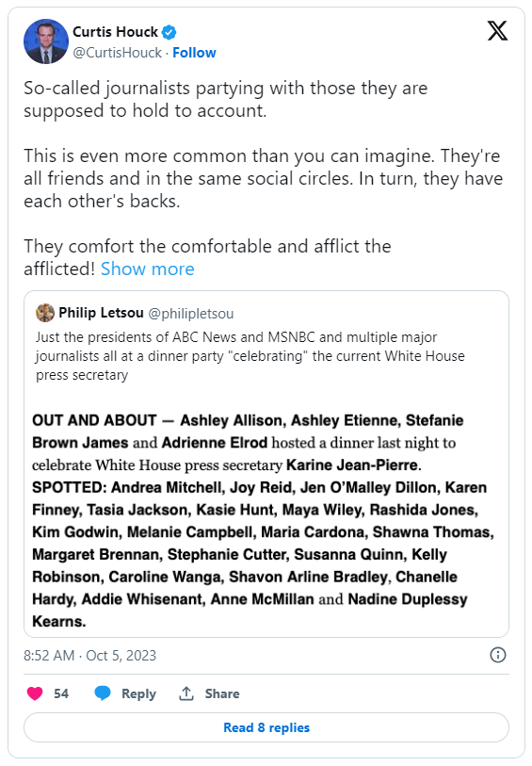Click the X logo icon

(497, 31)
